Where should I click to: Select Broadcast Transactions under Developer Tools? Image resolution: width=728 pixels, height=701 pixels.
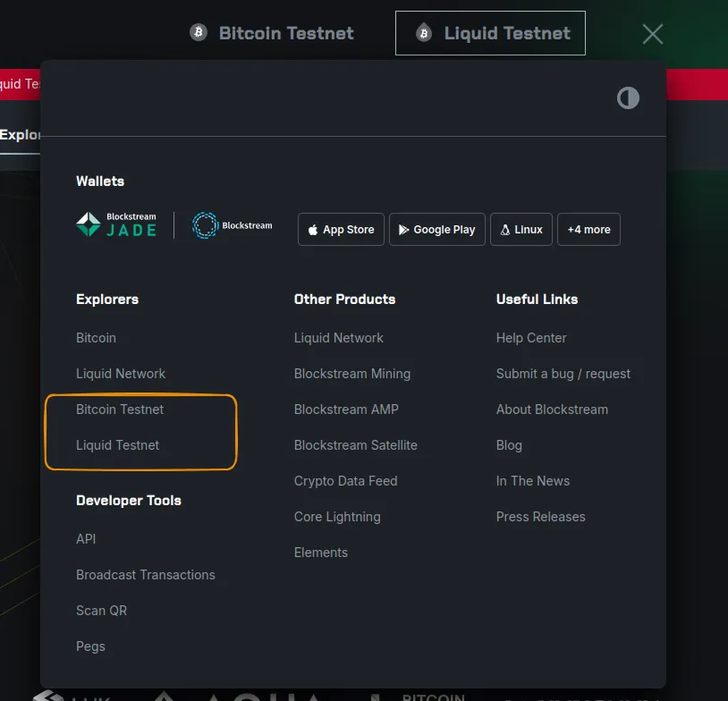(x=146, y=575)
